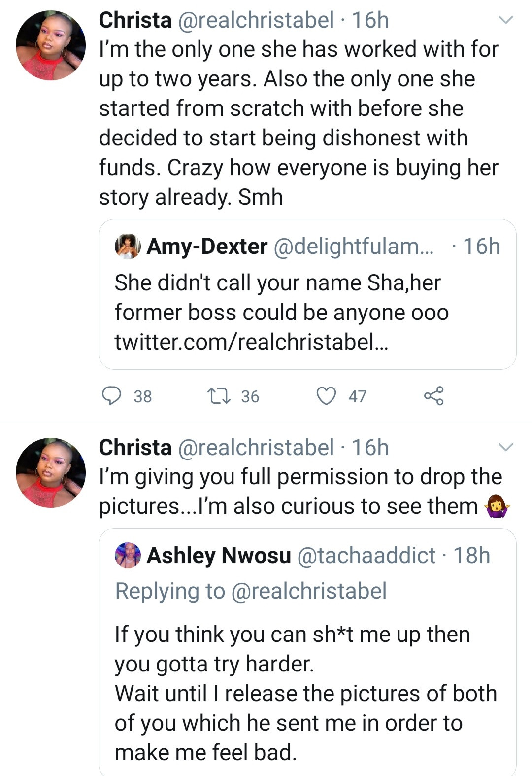
Task: Tap Amy-Dexter's small avatar in quoted tweet
Action: click(128, 246)
